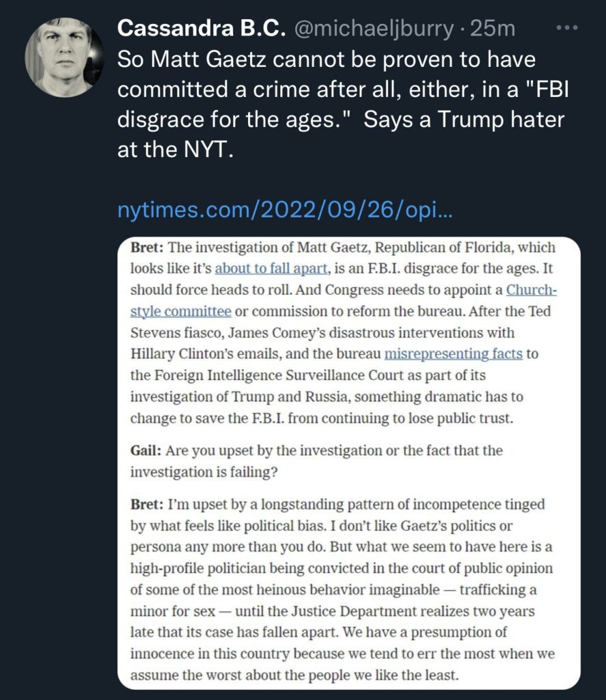606x700 pixels.
Task: Click the @michaeljburry handle
Action: pyautogui.click(x=374, y=29)
